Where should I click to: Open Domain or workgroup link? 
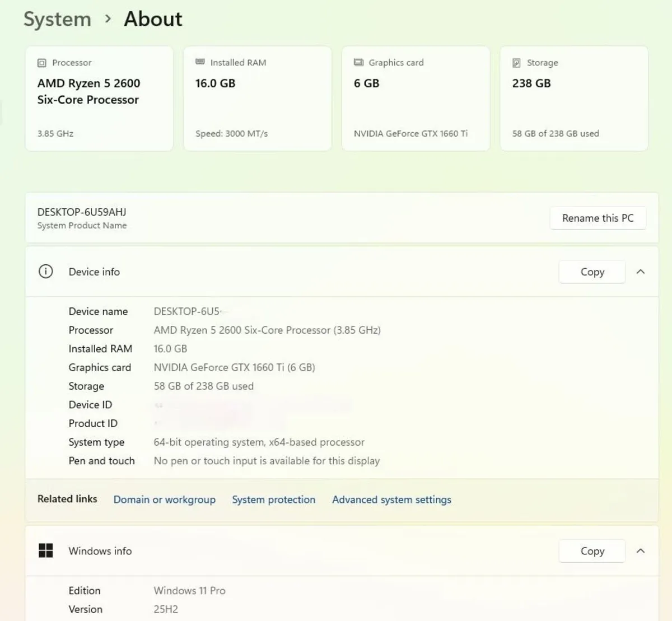click(164, 499)
